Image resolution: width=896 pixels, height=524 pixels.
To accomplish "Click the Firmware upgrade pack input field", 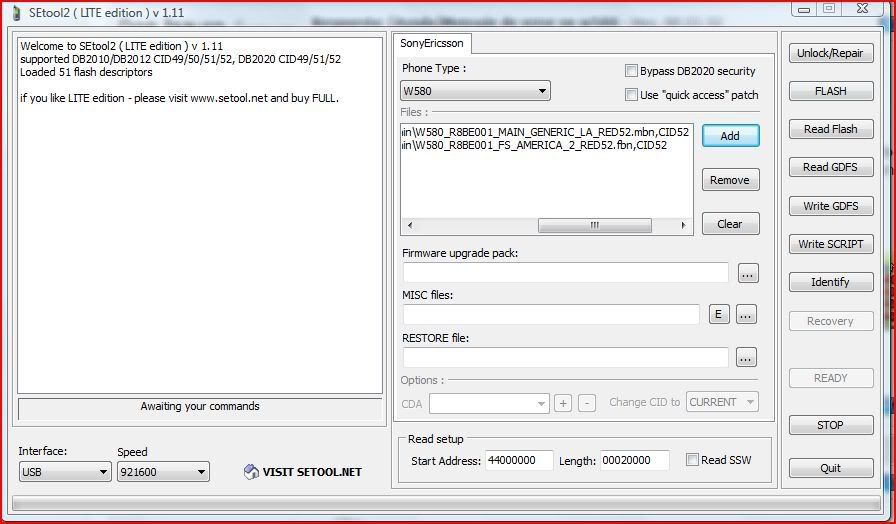I will click(566, 273).
